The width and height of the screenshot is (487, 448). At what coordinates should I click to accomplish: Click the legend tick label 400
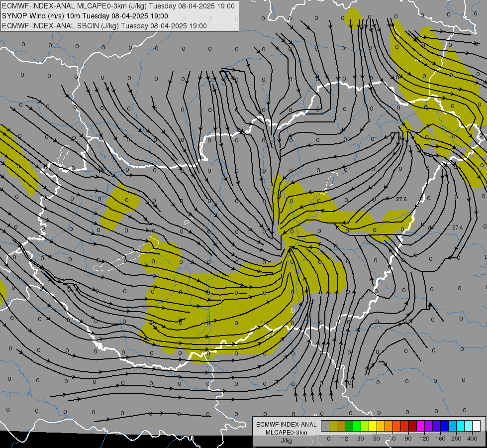(x=472, y=439)
